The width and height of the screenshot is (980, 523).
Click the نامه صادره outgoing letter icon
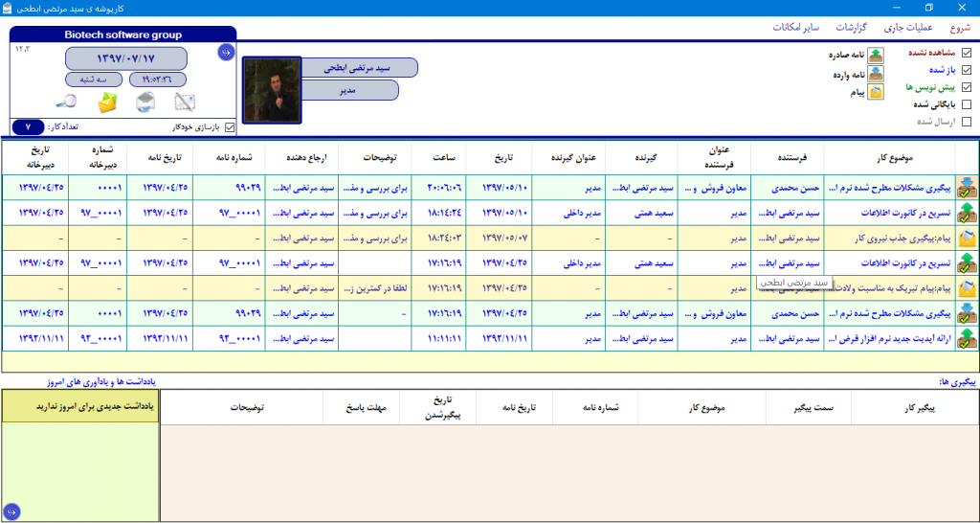tap(876, 55)
